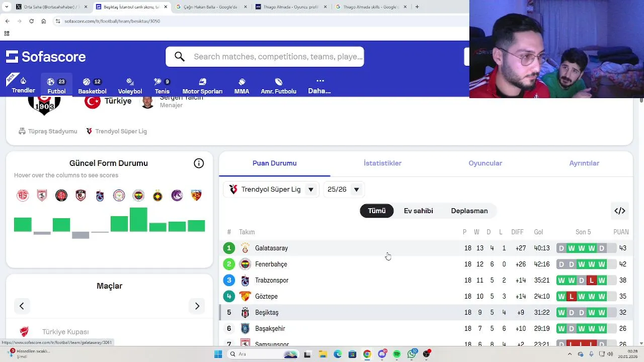The height and width of the screenshot is (362, 644).
Task: Open new browser tab
Action: (417, 7)
